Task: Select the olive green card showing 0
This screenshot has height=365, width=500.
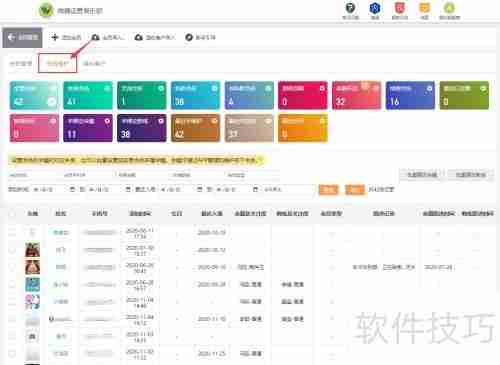Action: pos(464,95)
